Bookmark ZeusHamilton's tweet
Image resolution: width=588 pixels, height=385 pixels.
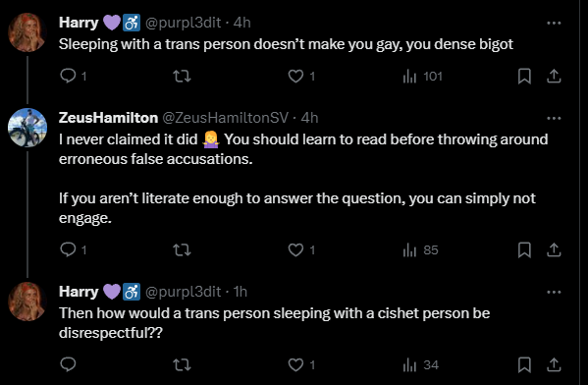[524, 249]
